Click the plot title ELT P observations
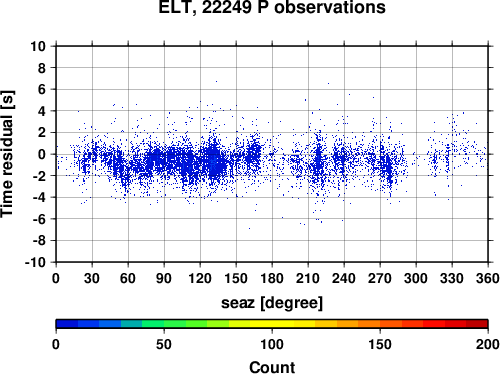This screenshot has height=374, width=500. click(272, 7)
